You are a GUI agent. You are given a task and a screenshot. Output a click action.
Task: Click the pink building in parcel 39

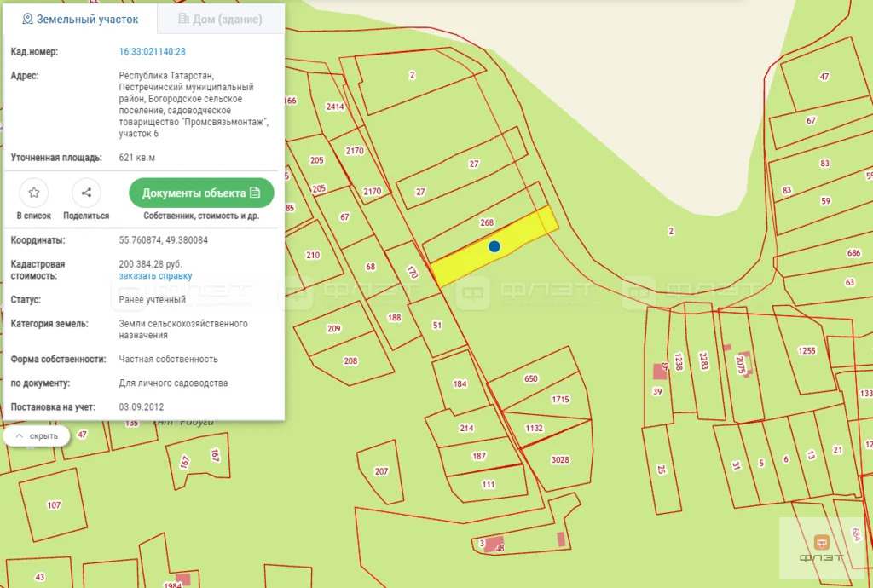click(661, 371)
